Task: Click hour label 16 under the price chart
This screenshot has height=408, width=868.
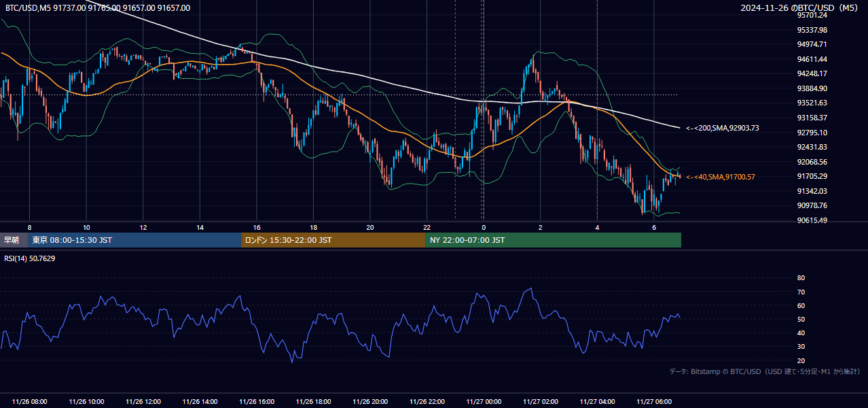Action: click(257, 227)
